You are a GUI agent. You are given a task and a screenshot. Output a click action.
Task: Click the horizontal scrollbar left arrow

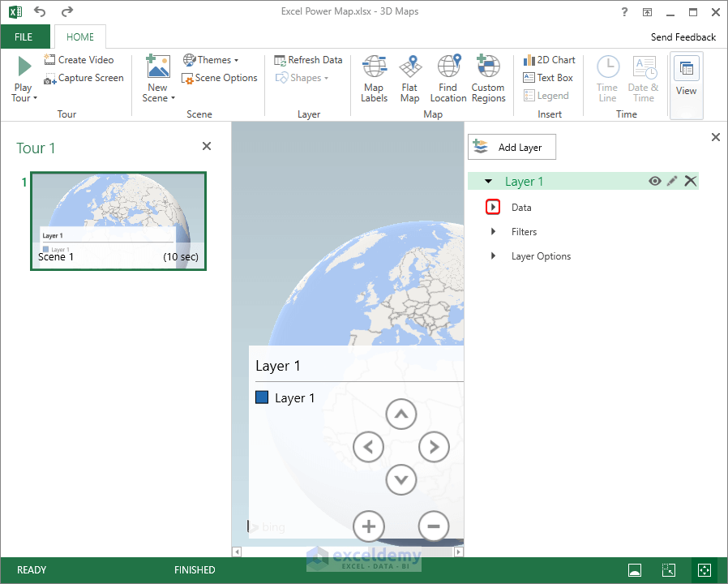tap(237, 552)
